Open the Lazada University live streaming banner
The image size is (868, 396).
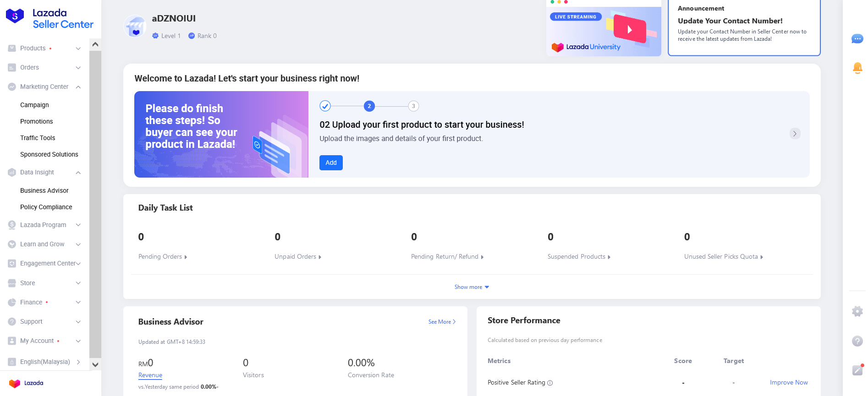pyautogui.click(x=604, y=28)
